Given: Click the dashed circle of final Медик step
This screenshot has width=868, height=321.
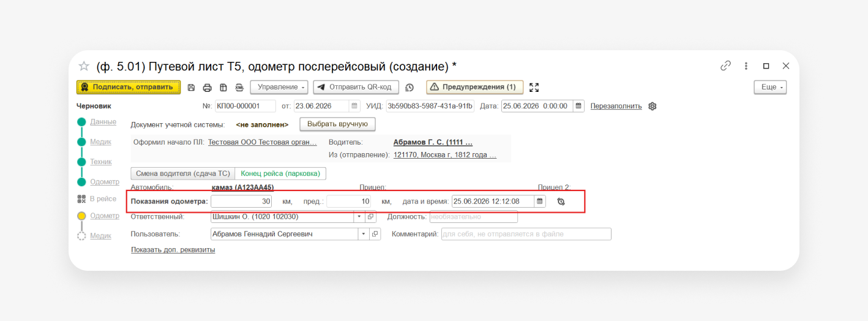Looking at the screenshot, I should click(81, 236).
